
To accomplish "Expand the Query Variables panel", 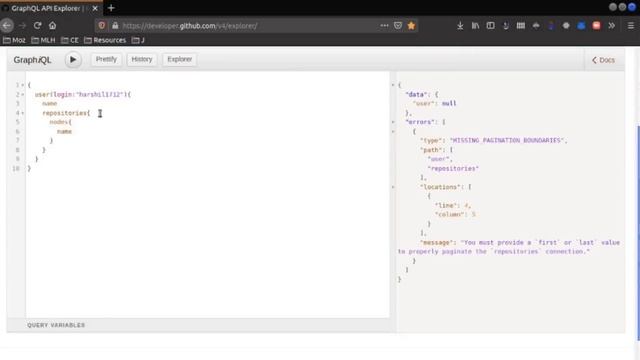I will [x=56, y=325].
